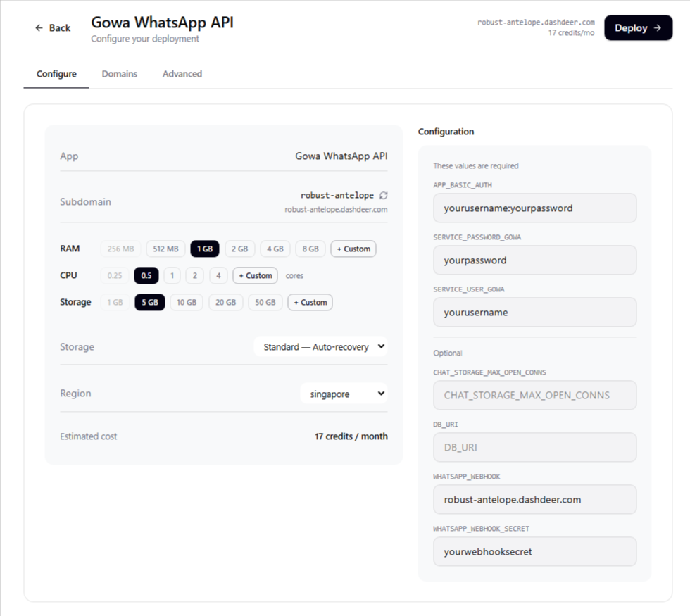Click the WHATSAPP_WEBHOOK input field

coord(534,499)
